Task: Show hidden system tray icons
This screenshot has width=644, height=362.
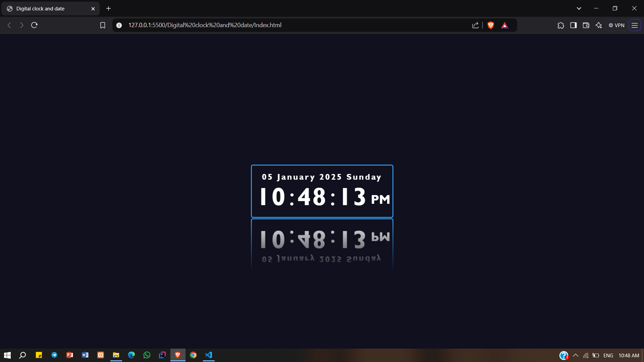Action: 576,355
